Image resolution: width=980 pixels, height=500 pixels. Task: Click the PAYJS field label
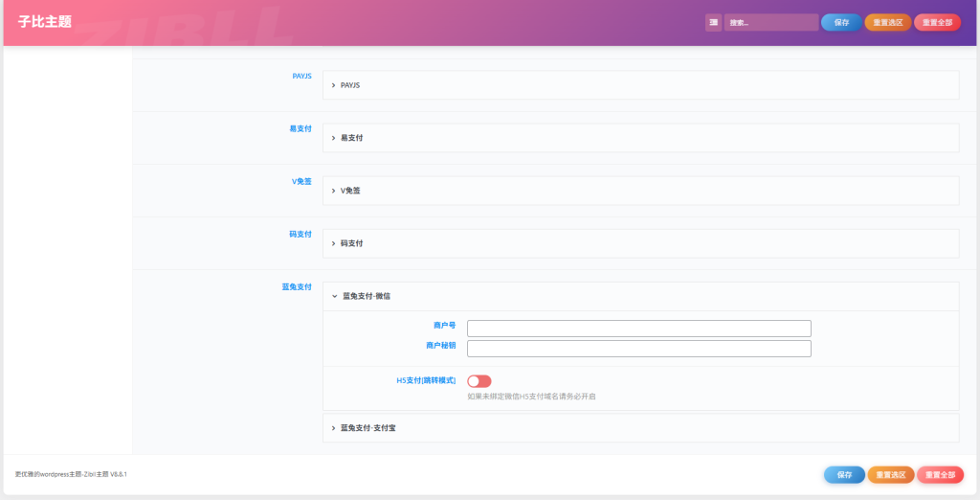coord(301,76)
